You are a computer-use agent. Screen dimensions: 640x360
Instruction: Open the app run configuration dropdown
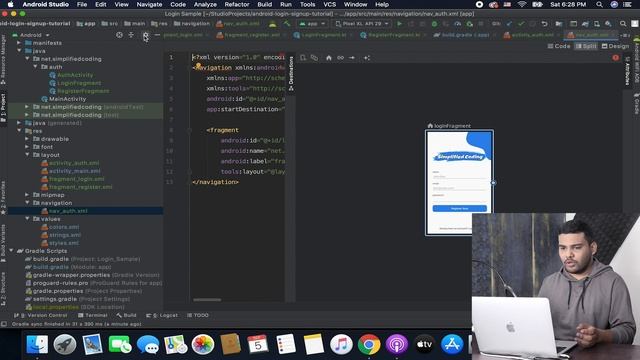pos(312,24)
